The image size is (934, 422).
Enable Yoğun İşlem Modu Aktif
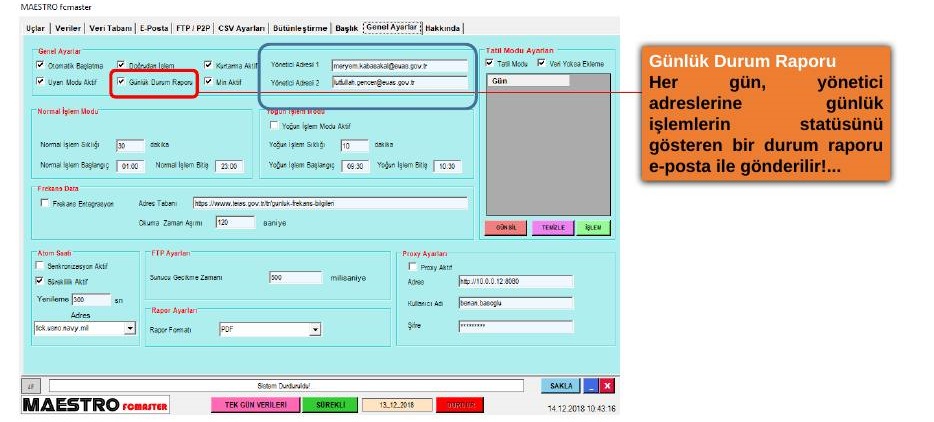pos(274,126)
